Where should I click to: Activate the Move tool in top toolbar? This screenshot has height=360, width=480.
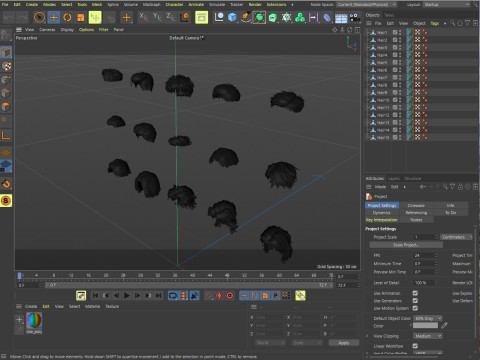[54, 17]
